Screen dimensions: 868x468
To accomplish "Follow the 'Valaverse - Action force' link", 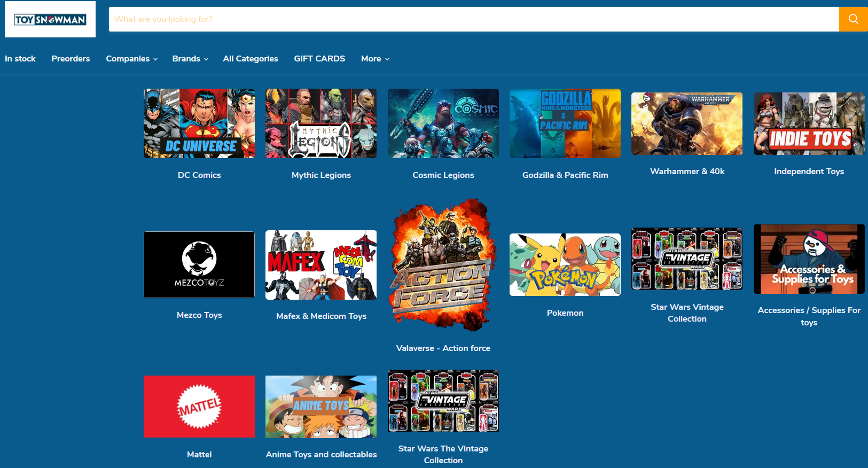I will point(443,348).
